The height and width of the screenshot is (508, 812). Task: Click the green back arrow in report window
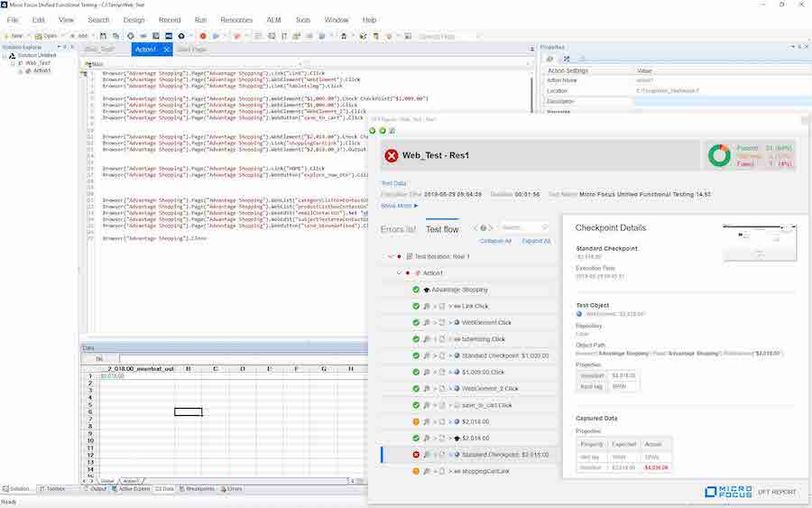pyautogui.click(x=374, y=131)
